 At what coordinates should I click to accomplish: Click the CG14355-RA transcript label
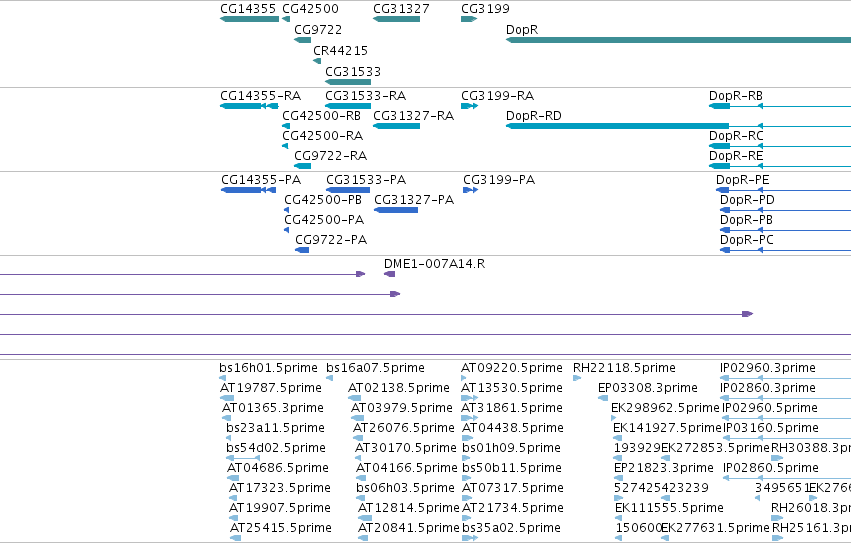point(261,96)
